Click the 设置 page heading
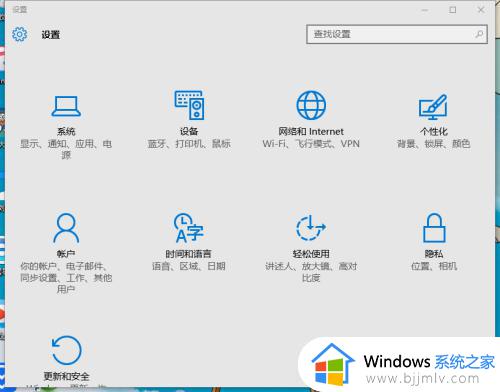This screenshot has height=392, width=500. [51, 35]
